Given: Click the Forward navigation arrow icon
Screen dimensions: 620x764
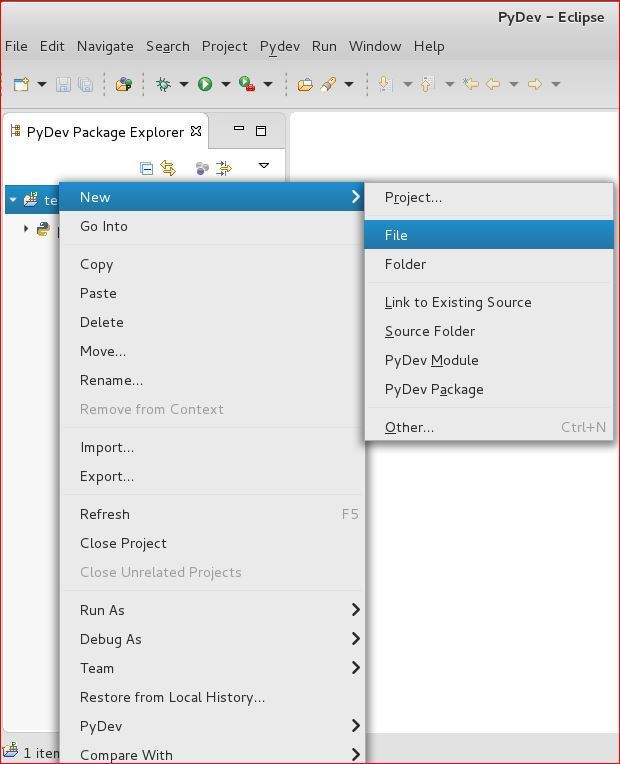Looking at the screenshot, I should [x=535, y=84].
